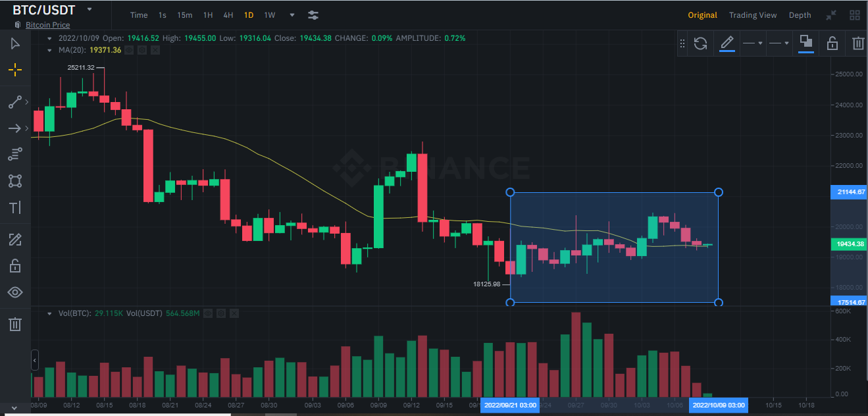The image size is (868, 416).
Task: Toggle lock all drawings in left sidebar
Action: click(15, 266)
